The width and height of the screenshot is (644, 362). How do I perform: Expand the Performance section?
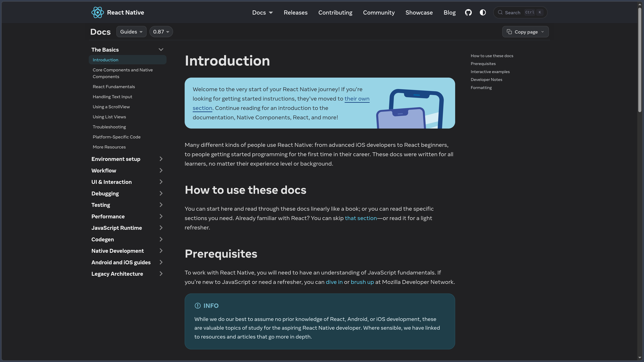click(x=161, y=216)
